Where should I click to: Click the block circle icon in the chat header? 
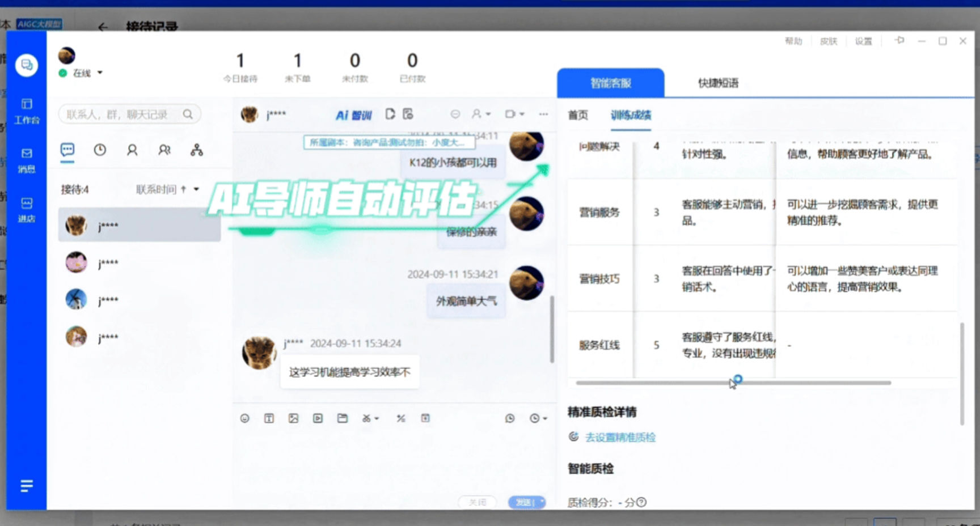(x=455, y=114)
